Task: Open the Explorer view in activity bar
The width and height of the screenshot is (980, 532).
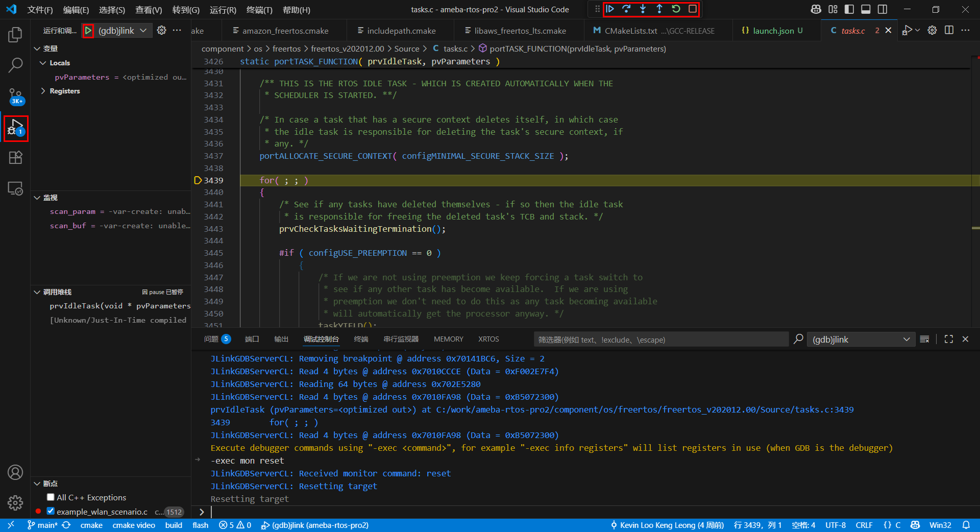Action: 15,35
